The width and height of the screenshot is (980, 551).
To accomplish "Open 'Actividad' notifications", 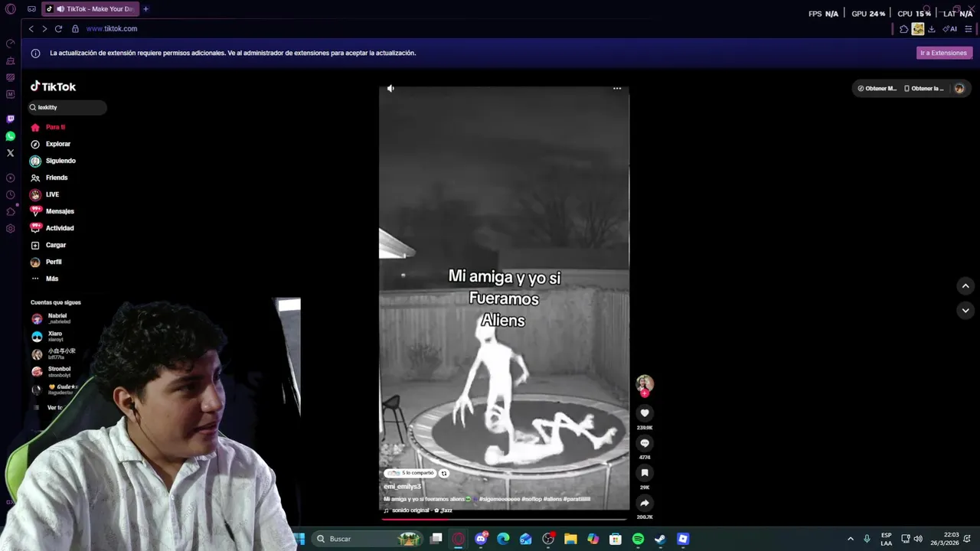I will coord(52,228).
